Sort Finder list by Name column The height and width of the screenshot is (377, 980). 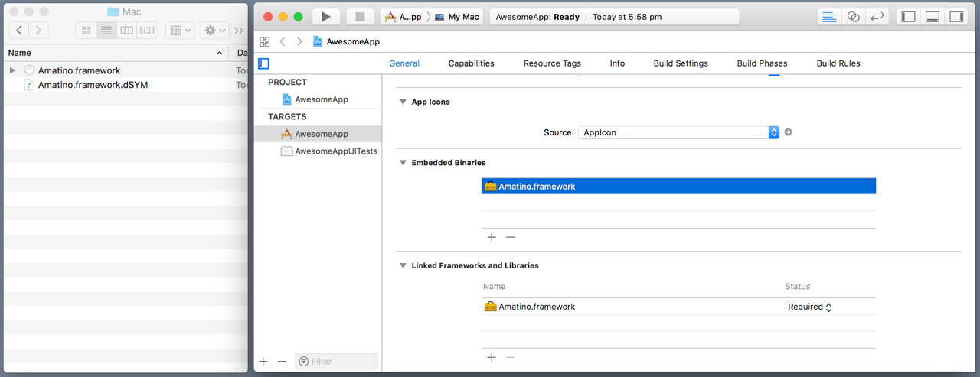click(115, 53)
